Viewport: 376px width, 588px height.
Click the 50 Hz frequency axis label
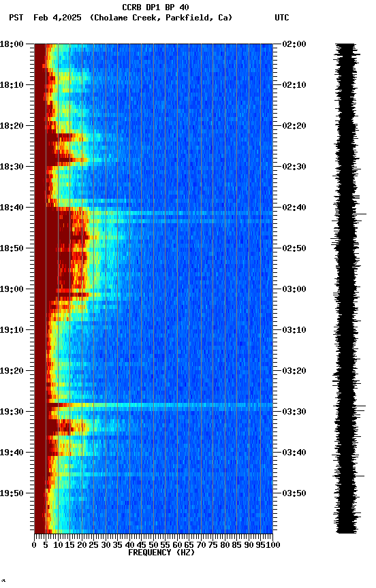point(153,545)
